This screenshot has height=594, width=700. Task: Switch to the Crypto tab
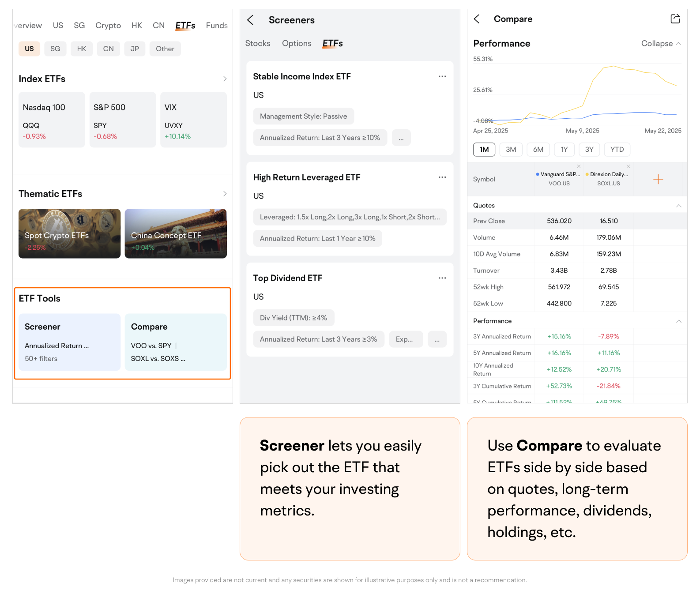108,26
